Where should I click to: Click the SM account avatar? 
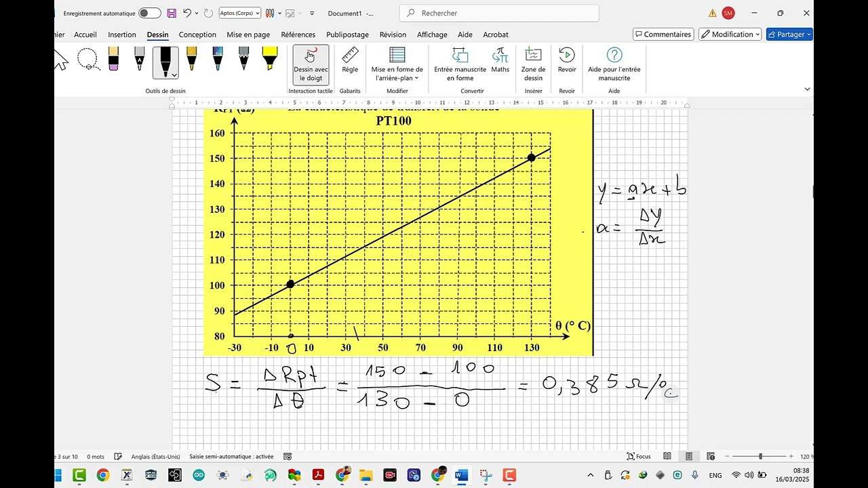point(728,13)
